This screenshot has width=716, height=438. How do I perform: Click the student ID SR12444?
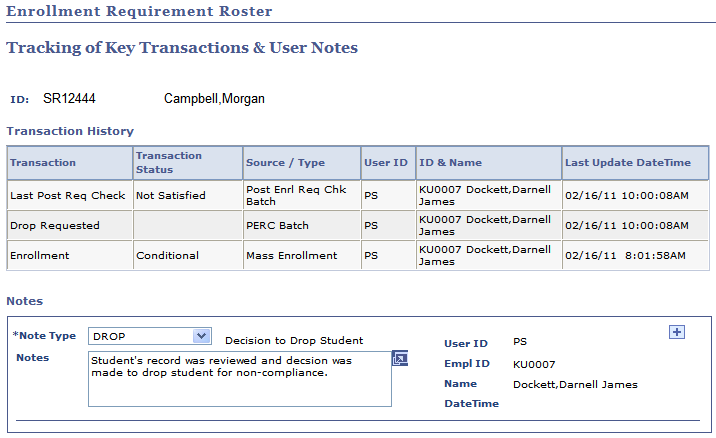(69, 99)
